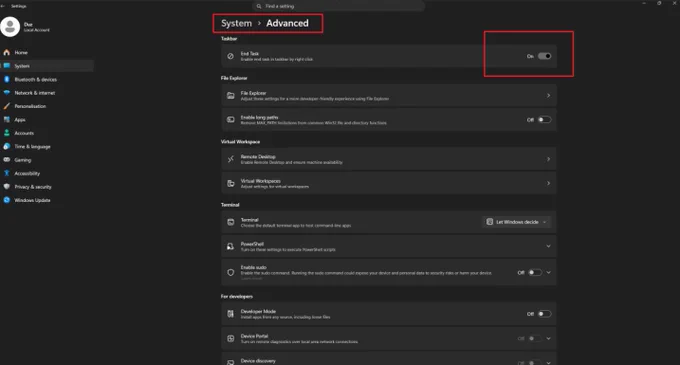This screenshot has height=365, width=680.
Task: Click the Terminal row icon
Action: (x=231, y=222)
